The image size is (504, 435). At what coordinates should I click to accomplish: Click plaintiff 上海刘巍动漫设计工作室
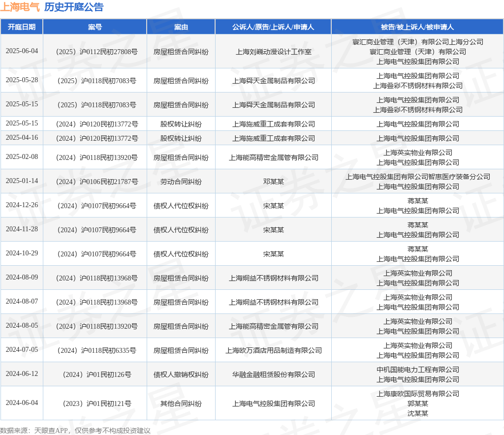pos(274,52)
